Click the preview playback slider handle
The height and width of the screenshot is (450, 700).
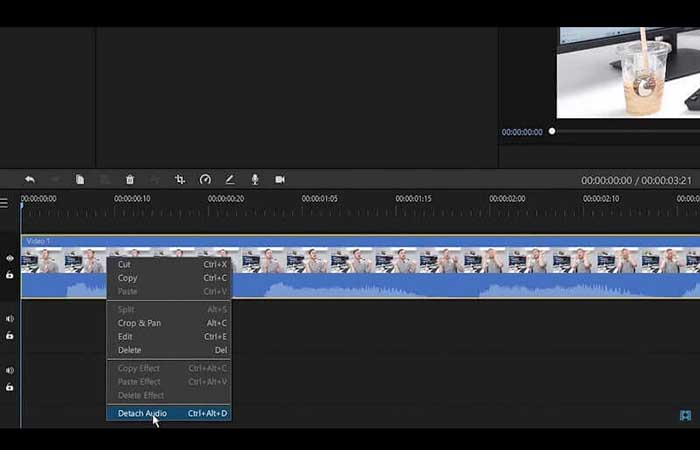[552, 131]
